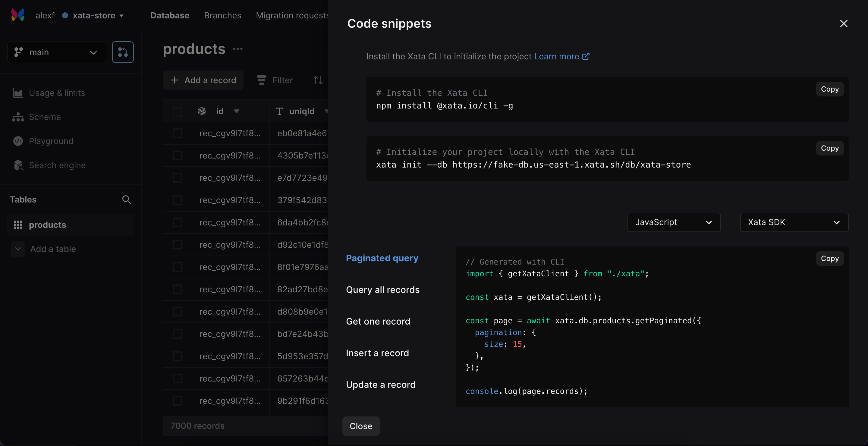Screen dimensions: 868x446
Task: Open the compare branches icon button
Action: point(123,52)
